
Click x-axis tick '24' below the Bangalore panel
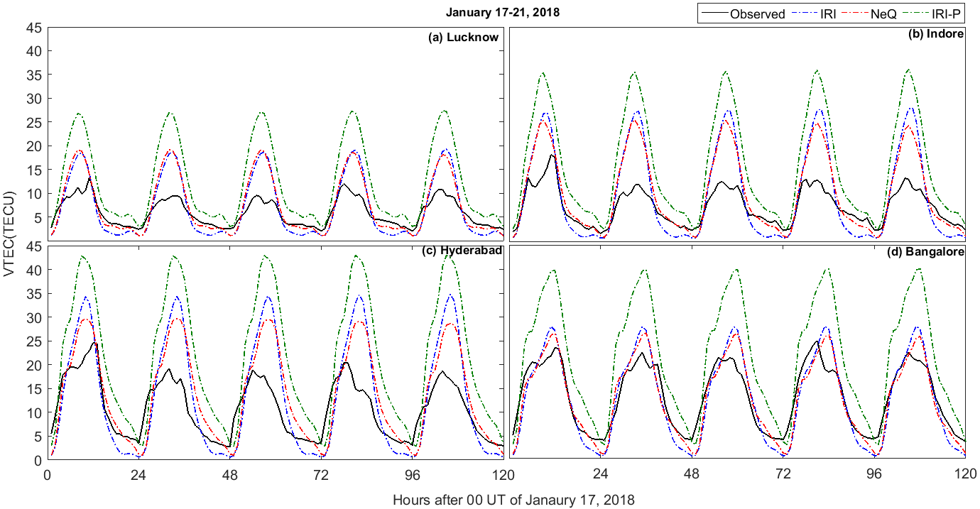click(x=601, y=474)
